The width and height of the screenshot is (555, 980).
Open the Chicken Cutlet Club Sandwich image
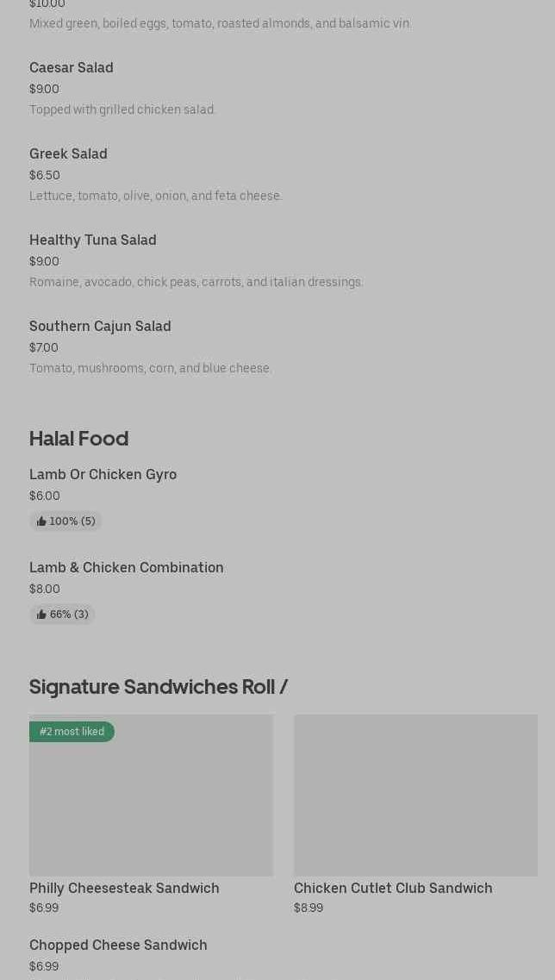click(x=415, y=795)
